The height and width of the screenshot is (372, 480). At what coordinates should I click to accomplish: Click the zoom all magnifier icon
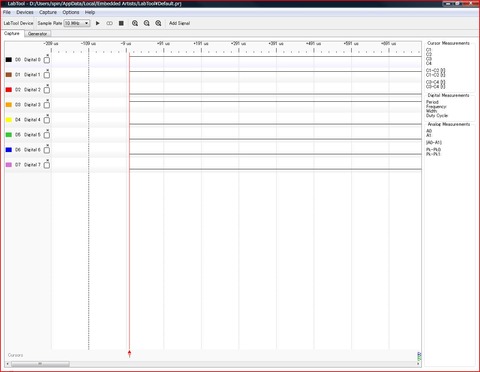click(x=158, y=23)
